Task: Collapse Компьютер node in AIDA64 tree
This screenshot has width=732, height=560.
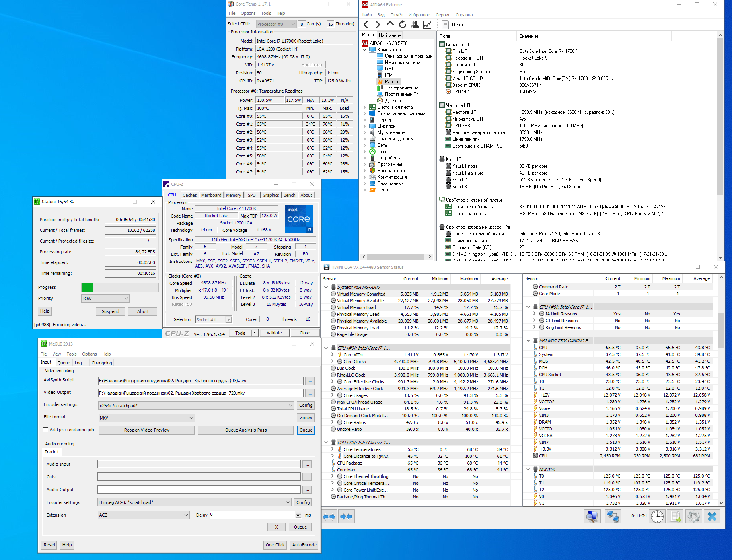Action: [364, 50]
